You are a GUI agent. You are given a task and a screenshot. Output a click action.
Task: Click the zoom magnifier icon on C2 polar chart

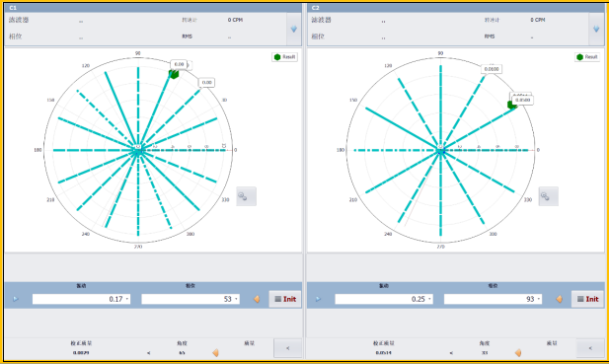coord(549,196)
